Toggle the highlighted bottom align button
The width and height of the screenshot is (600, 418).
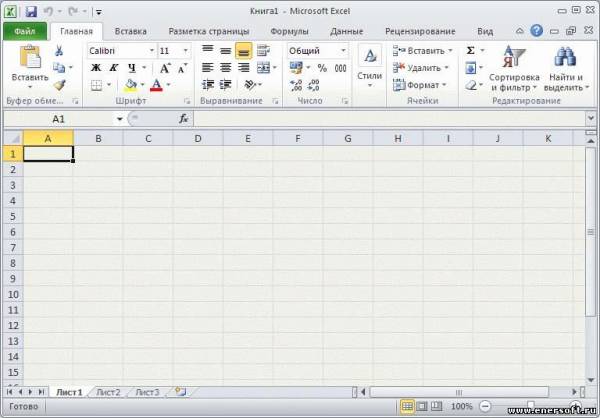244,51
